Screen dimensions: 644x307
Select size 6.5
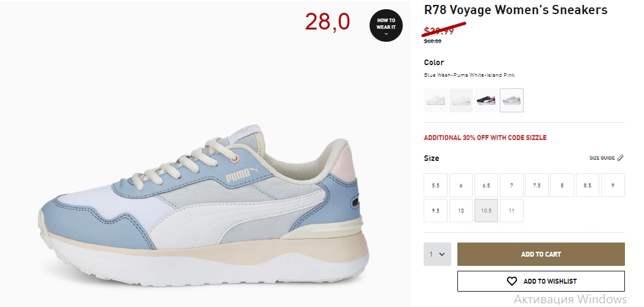point(486,185)
